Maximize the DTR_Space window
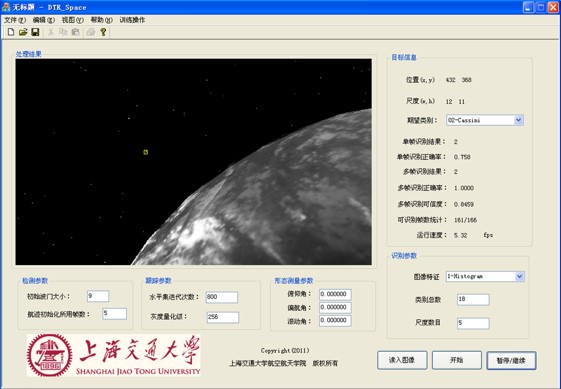The height and width of the screenshot is (389, 561). (541, 7)
